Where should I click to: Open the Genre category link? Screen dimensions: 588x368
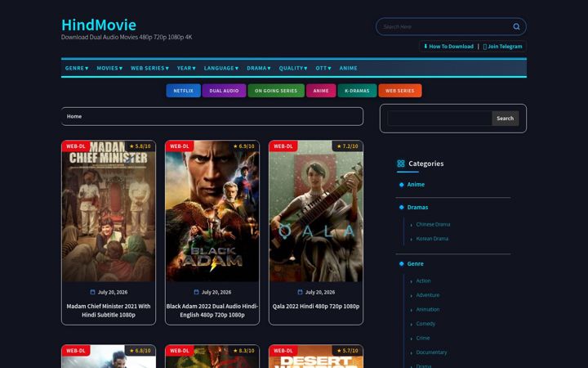(x=416, y=264)
